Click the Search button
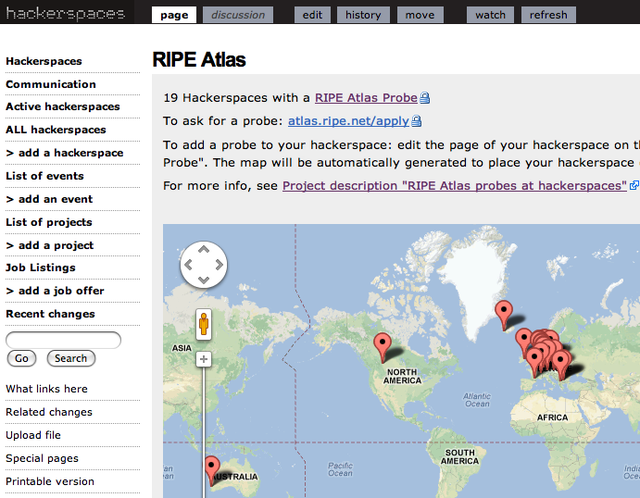Screen dimensions: 640x498 point(71,358)
